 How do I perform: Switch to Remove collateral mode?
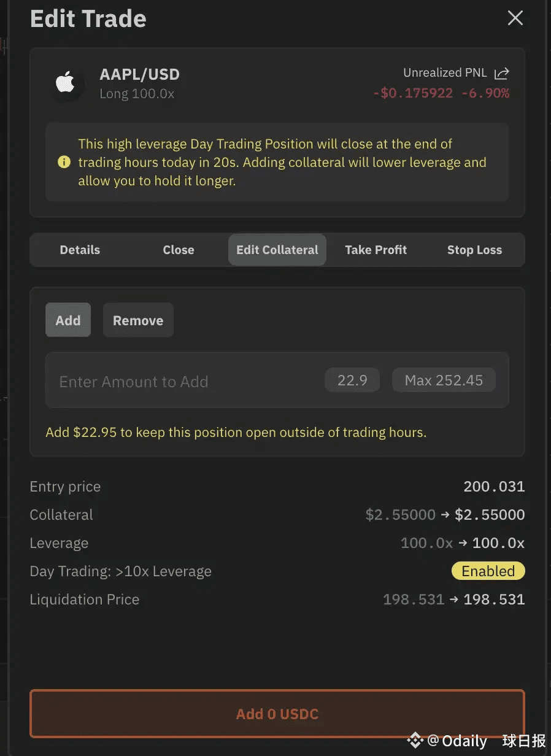coord(138,320)
